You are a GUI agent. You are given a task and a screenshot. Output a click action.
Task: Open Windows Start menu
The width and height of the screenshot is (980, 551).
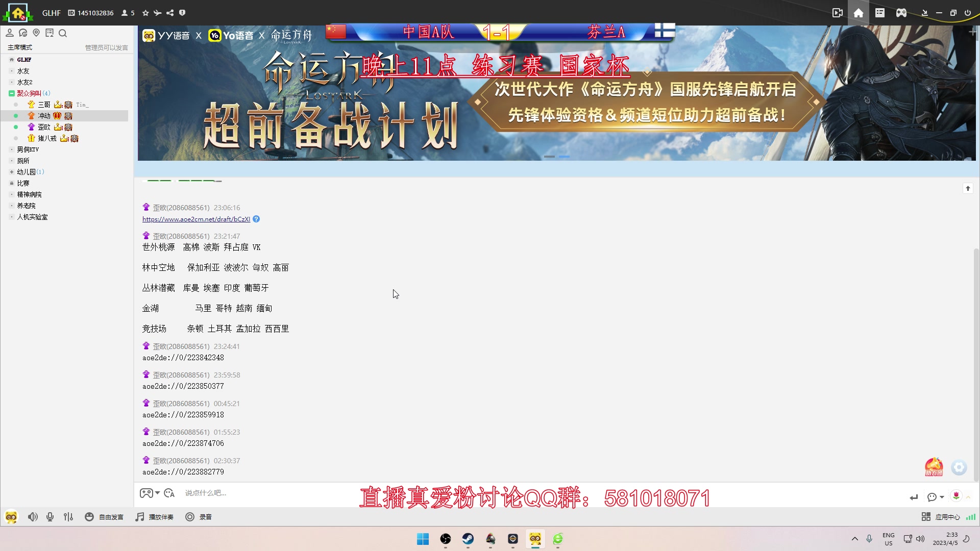[423, 539]
